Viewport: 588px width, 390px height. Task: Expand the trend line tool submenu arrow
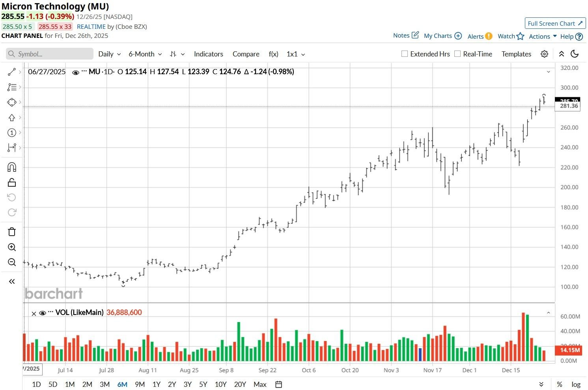point(20,72)
